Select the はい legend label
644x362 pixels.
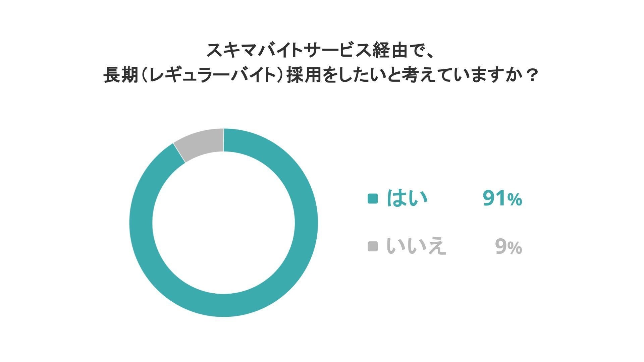407,198
